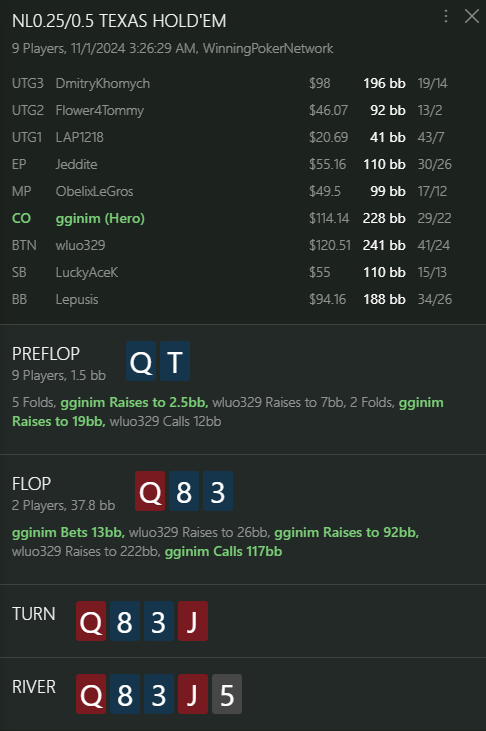
Task: Click the red Q flop card
Action: [150, 491]
